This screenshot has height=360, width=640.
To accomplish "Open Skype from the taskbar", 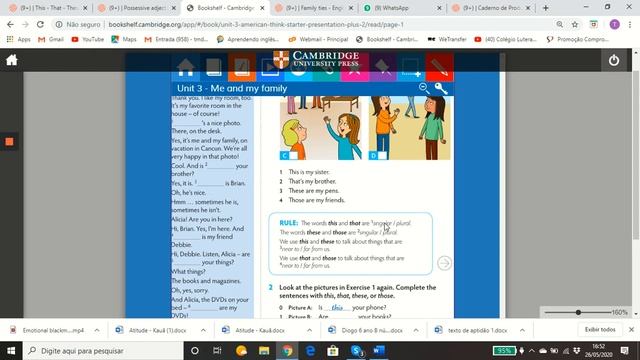I will click(x=357, y=351).
